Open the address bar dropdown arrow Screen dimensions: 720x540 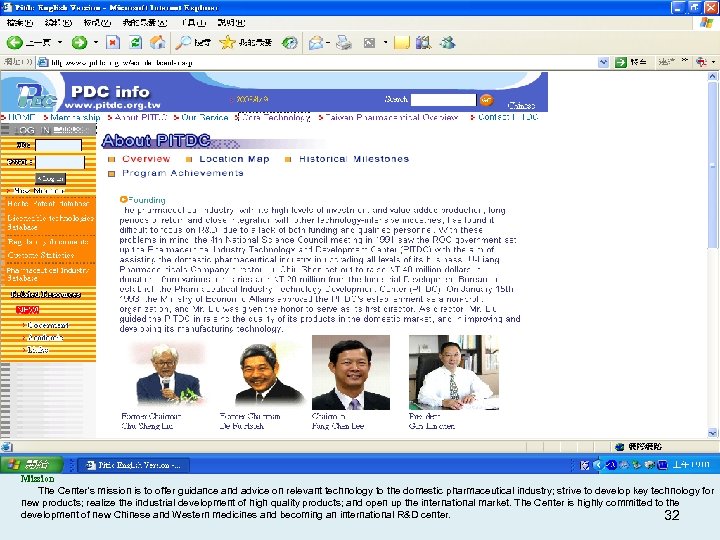point(604,62)
